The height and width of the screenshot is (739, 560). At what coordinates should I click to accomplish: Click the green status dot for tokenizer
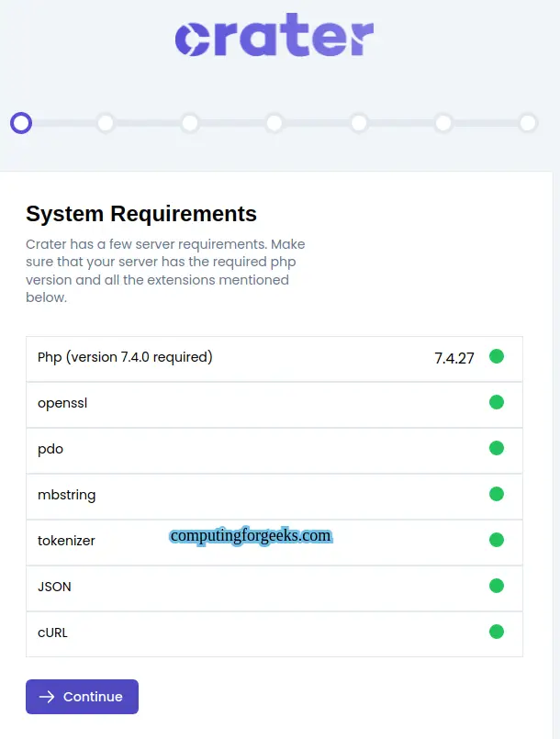click(497, 540)
